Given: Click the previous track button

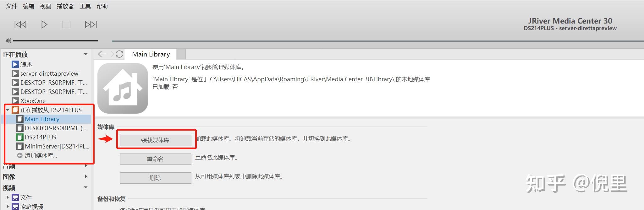Looking at the screenshot, I should click(20, 24).
